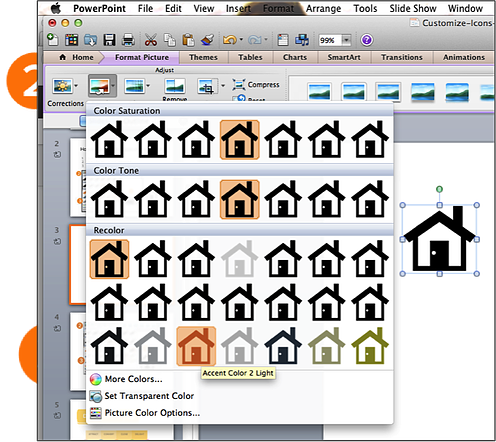Switch to the Charts tab
Screen dimensions: 496x442
pyautogui.click(x=295, y=57)
